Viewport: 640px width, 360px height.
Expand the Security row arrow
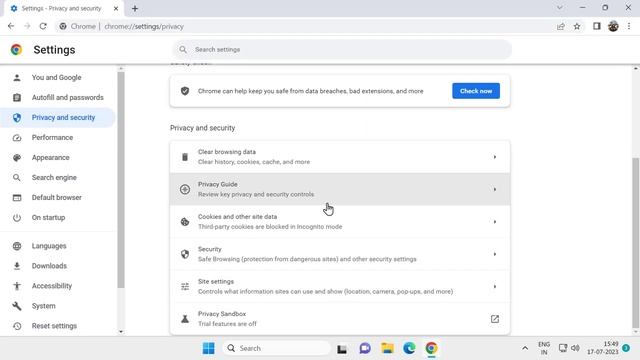[495, 254]
